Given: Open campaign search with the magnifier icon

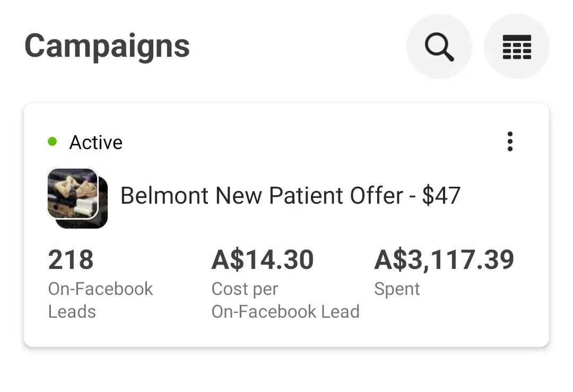Looking at the screenshot, I should [x=439, y=47].
